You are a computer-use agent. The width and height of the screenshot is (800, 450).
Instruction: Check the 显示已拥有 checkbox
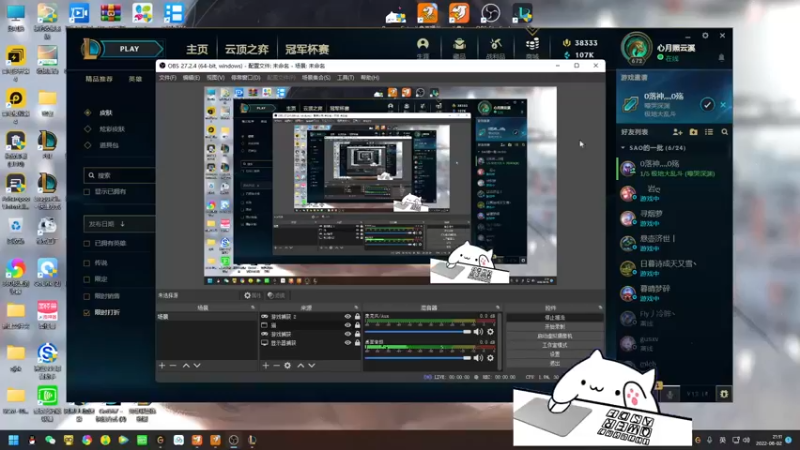(87, 192)
